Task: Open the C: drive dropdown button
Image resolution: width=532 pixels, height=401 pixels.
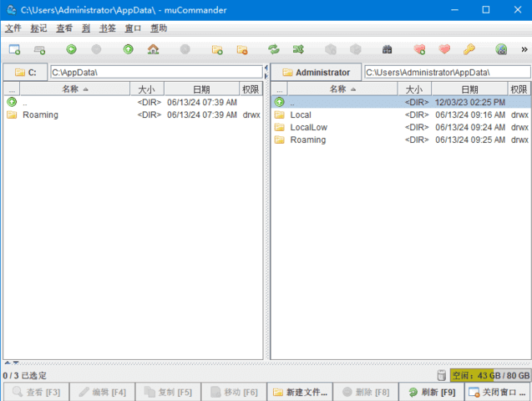Action: coord(25,72)
